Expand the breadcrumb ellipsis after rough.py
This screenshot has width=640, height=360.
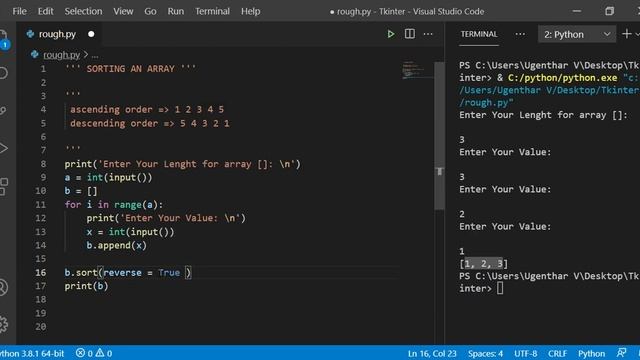click(x=95, y=55)
